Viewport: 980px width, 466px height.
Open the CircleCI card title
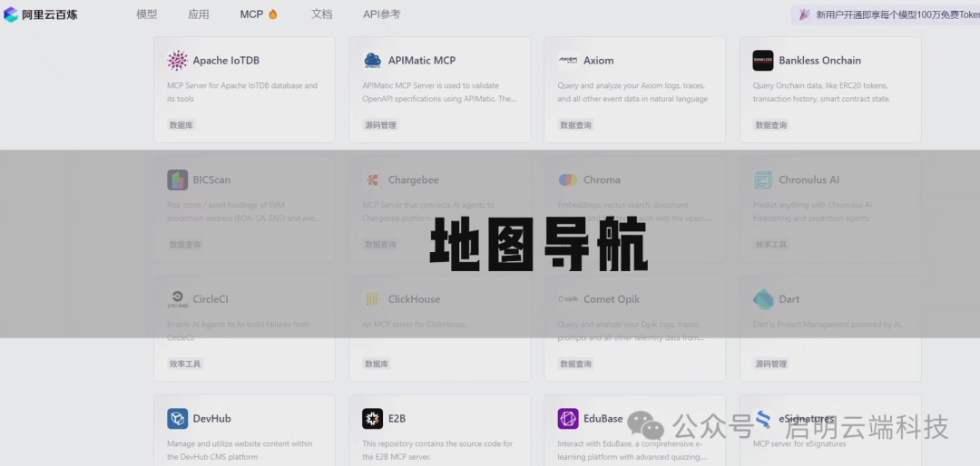click(211, 299)
